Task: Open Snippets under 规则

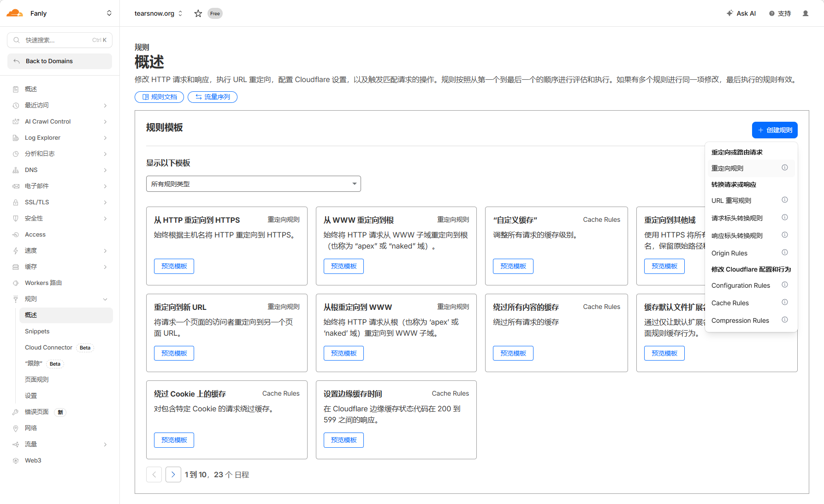Action: [x=37, y=331]
